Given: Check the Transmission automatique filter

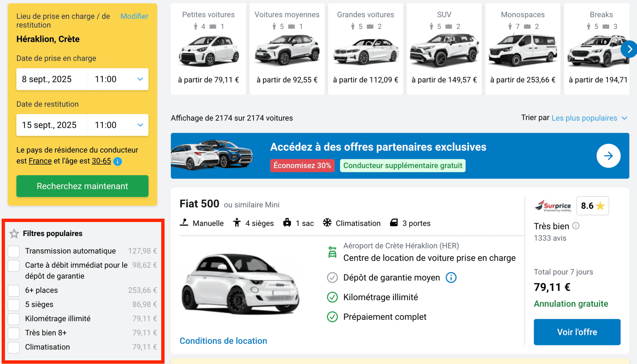Looking at the screenshot, I should click(x=14, y=251).
